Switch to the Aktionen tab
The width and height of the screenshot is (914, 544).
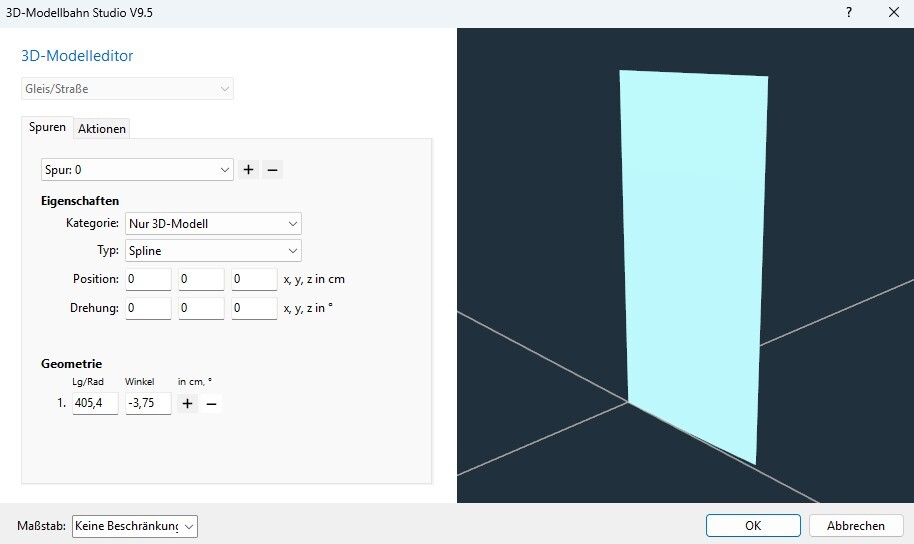pos(102,129)
